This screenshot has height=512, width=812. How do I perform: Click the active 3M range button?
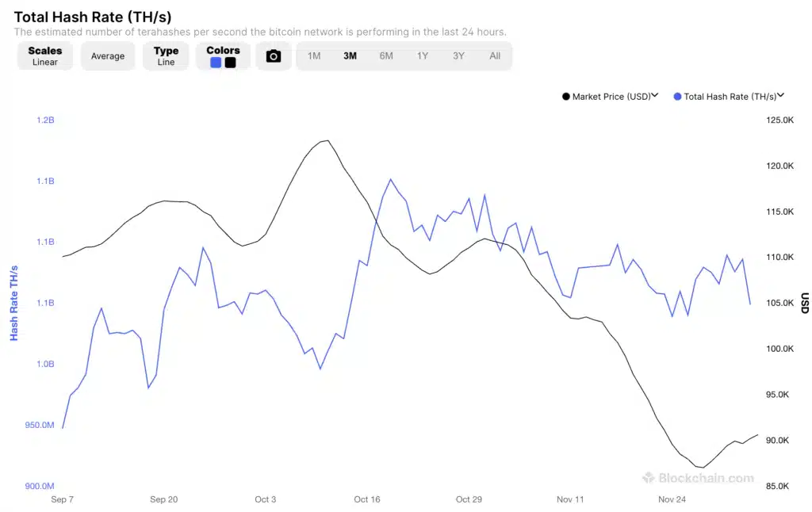pyautogui.click(x=350, y=56)
